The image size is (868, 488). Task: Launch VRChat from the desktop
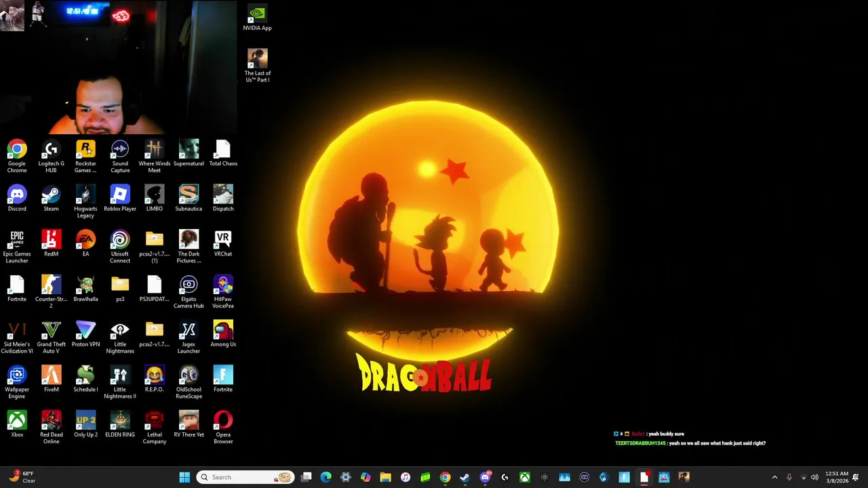223,243
